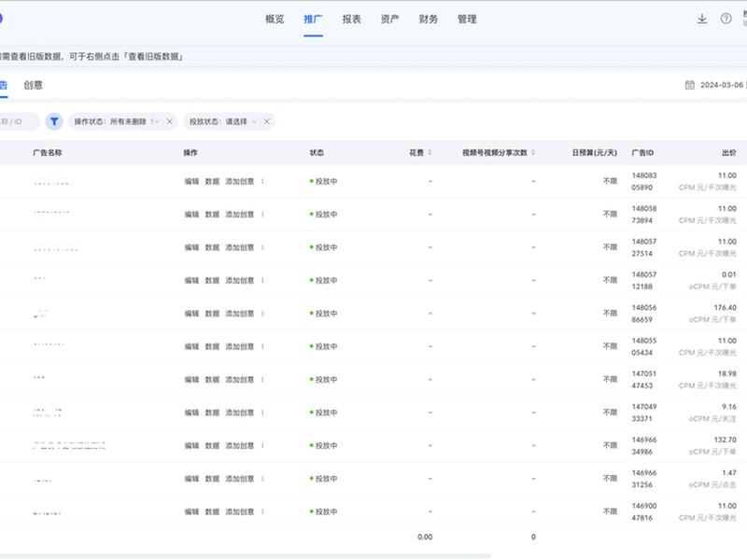Open more actions for ad 148055 05434
747x560 pixels.
[x=262, y=346]
